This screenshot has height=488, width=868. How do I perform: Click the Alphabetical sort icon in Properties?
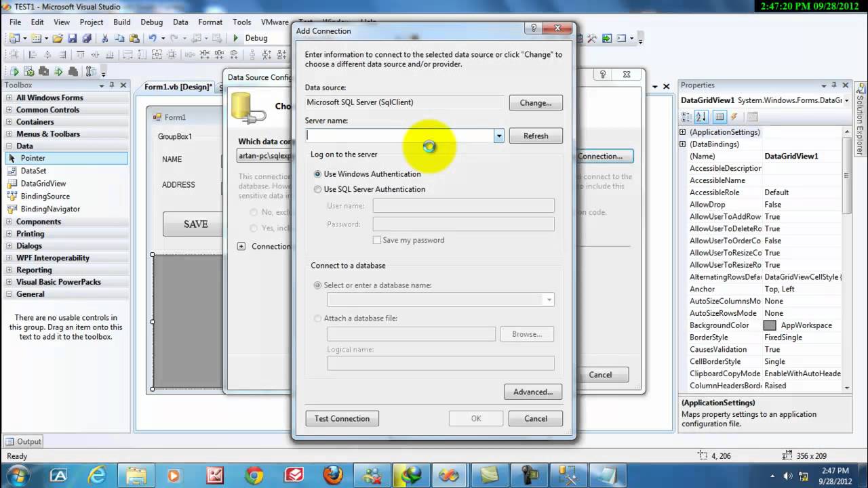pos(702,117)
